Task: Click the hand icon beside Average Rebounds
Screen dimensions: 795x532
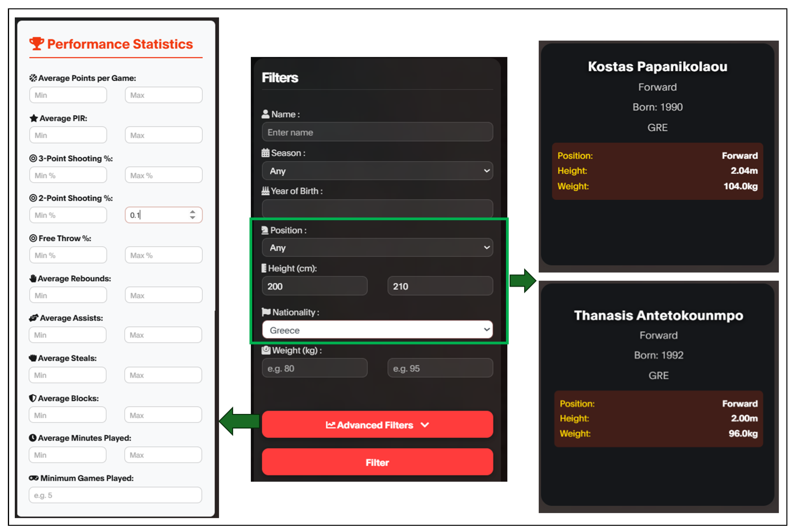Action: (33, 278)
